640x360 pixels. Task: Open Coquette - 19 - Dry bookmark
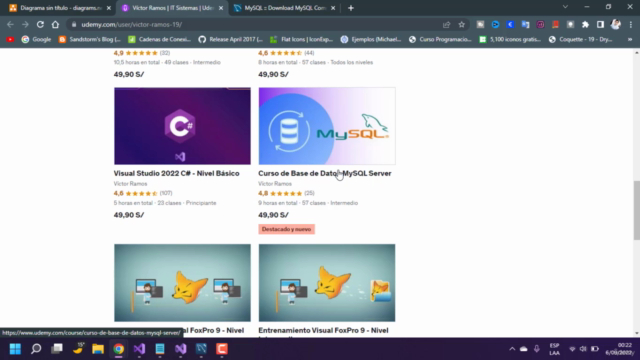[580, 39]
